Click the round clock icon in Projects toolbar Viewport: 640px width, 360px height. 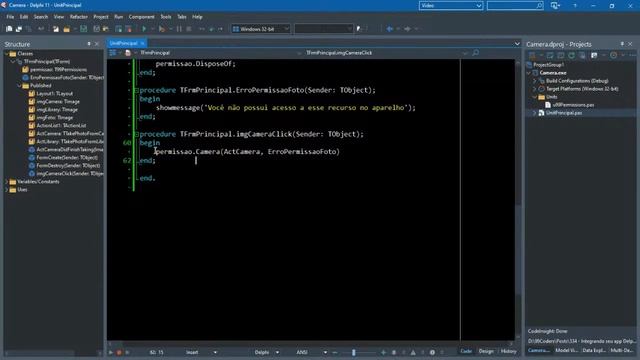pyautogui.click(x=613, y=55)
